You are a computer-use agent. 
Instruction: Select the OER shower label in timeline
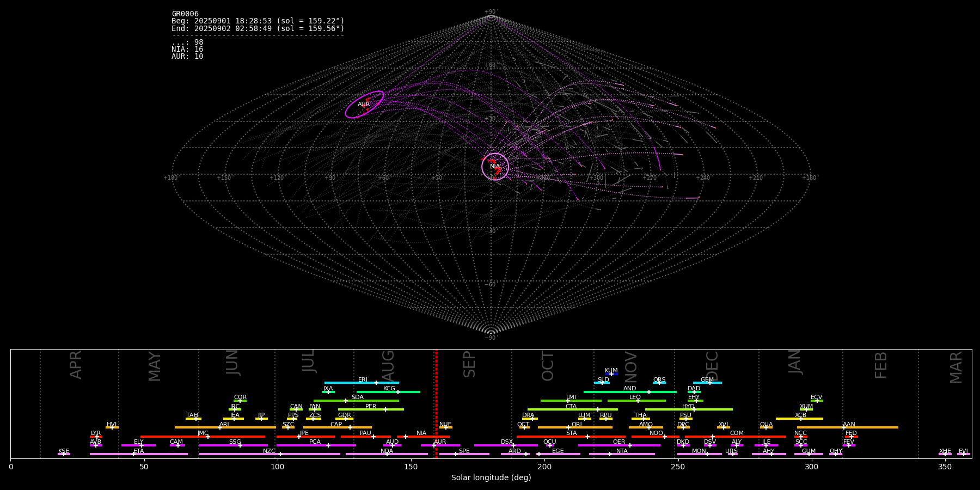619,442
